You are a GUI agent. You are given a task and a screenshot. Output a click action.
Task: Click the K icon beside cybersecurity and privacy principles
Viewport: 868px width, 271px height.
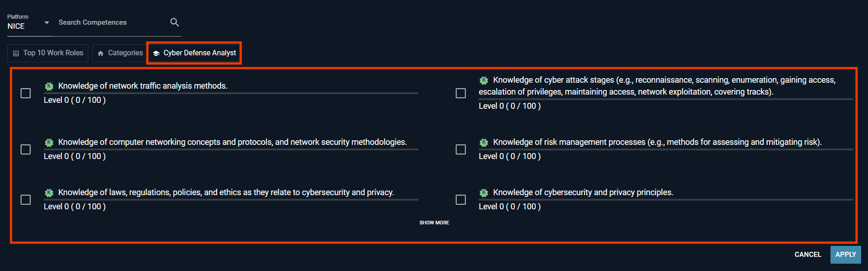pos(484,192)
